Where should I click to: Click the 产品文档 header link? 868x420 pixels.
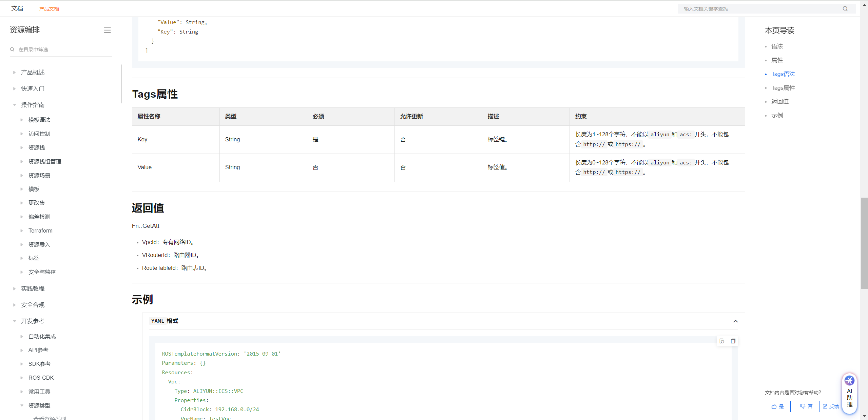[49, 9]
